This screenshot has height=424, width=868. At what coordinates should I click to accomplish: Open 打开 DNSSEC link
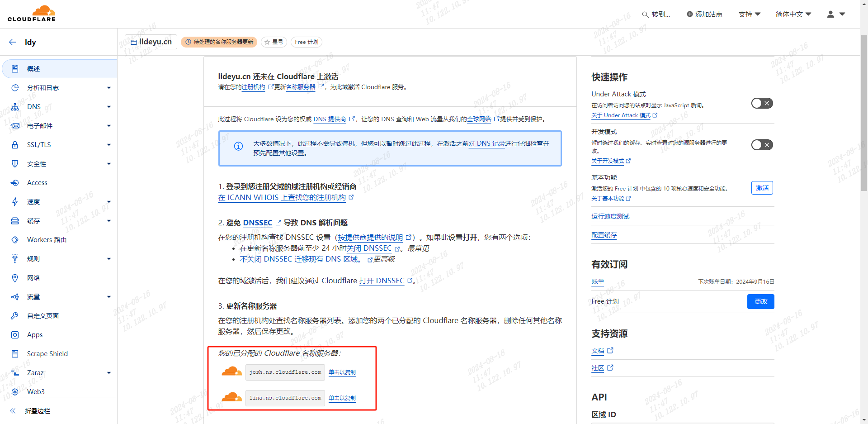(x=386, y=281)
